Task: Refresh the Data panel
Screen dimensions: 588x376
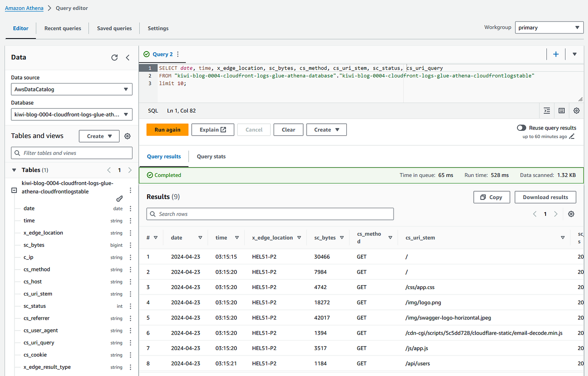Action: click(114, 57)
